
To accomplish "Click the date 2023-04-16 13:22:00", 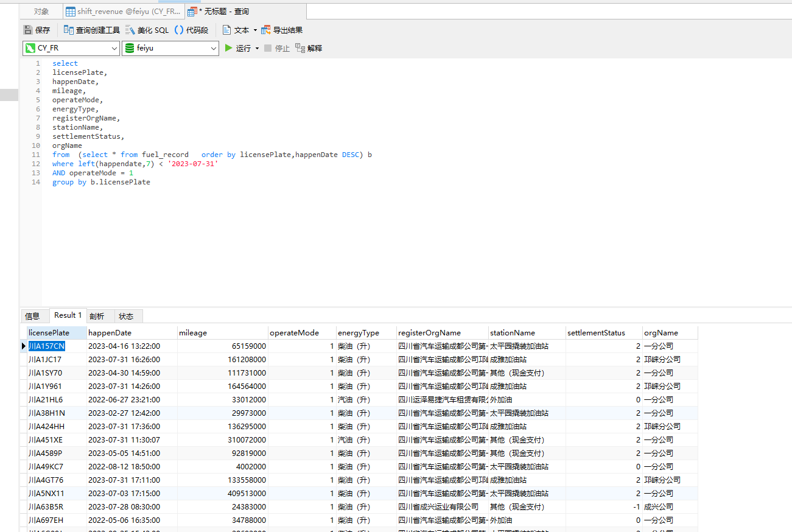I will click(131, 346).
